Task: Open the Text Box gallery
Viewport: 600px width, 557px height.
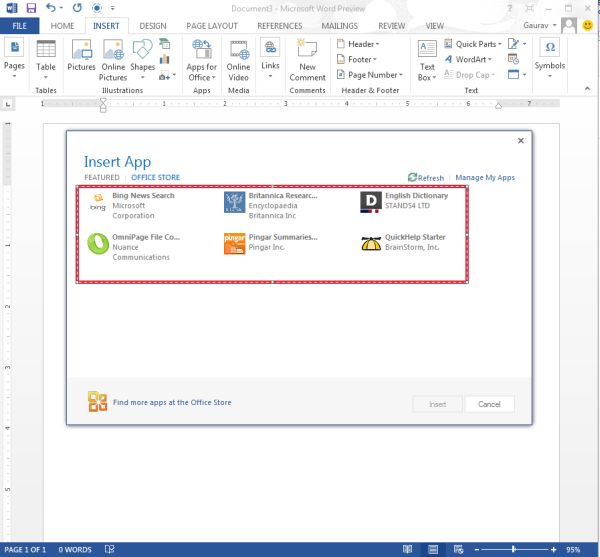Action: [427, 60]
